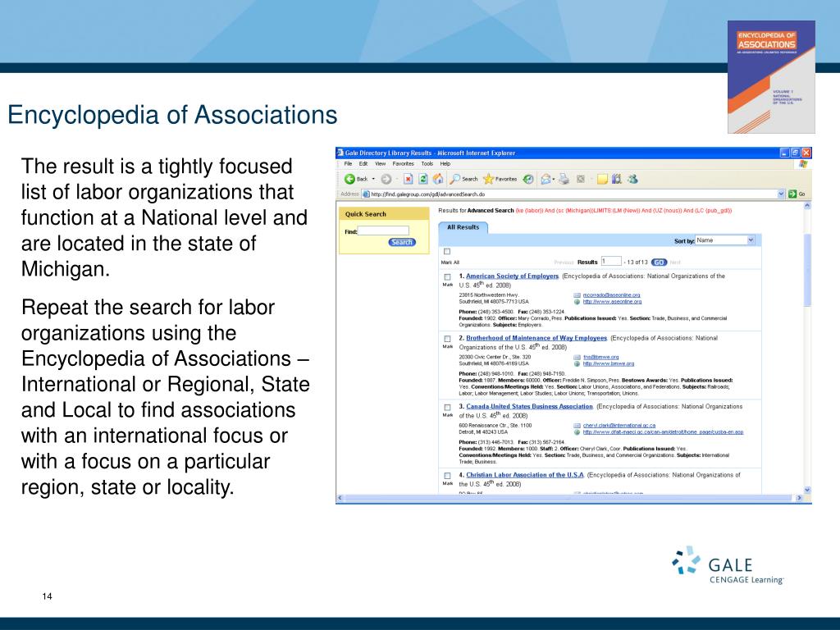Viewport: 840px width, 630px height.
Task: Open the History clock icon
Action: pyautogui.click(x=528, y=179)
